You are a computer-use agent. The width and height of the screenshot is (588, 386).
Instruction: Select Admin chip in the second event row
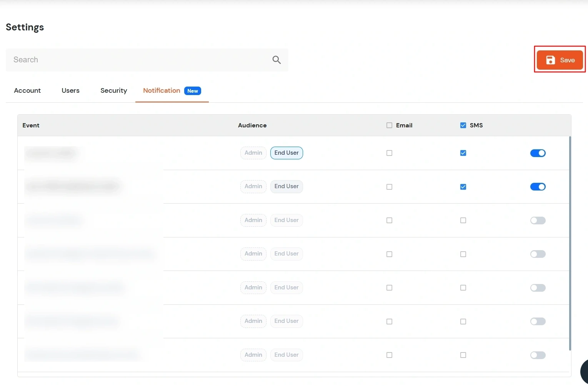point(253,186)
